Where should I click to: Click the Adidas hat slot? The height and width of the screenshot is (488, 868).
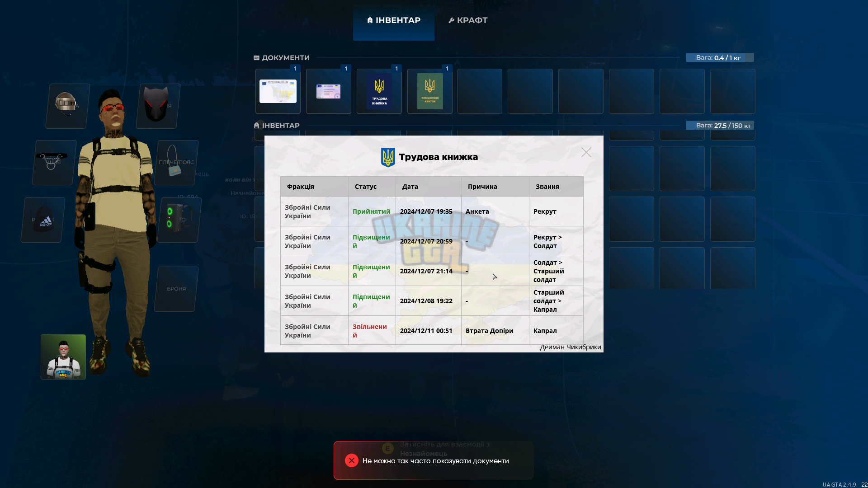tap(43, 220)
